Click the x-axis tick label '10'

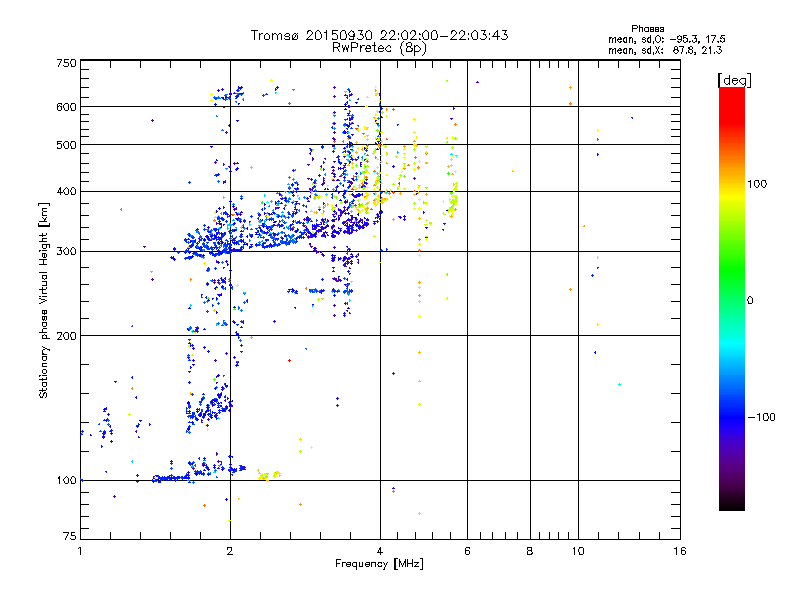tap(578, 551)
